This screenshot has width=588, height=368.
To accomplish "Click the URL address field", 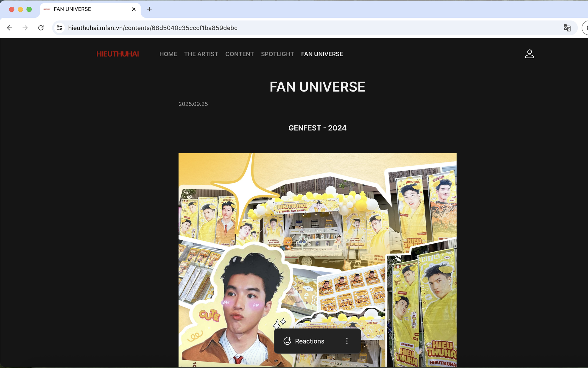I will (x=265, y=28).
